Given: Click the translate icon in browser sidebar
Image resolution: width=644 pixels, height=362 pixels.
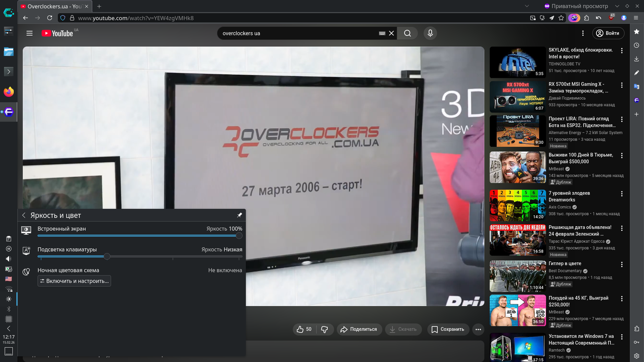Looking at the screenshot, I should [636, 86].
